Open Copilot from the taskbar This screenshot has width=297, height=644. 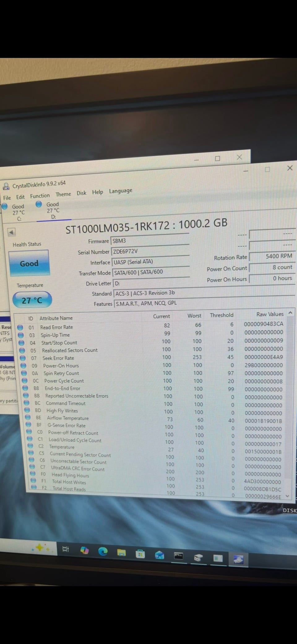point(84,550)
